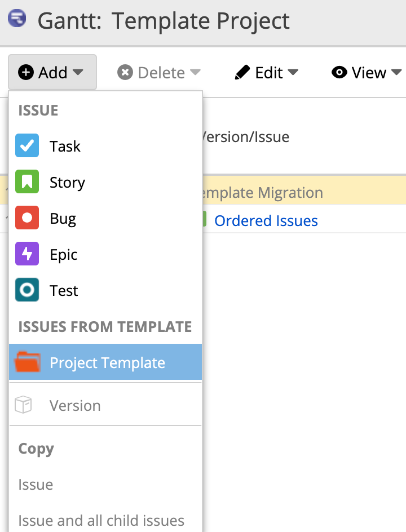Screen dimensions: 406x532
Task: Pick the Epic issue type label
Action: coord(63,255)
